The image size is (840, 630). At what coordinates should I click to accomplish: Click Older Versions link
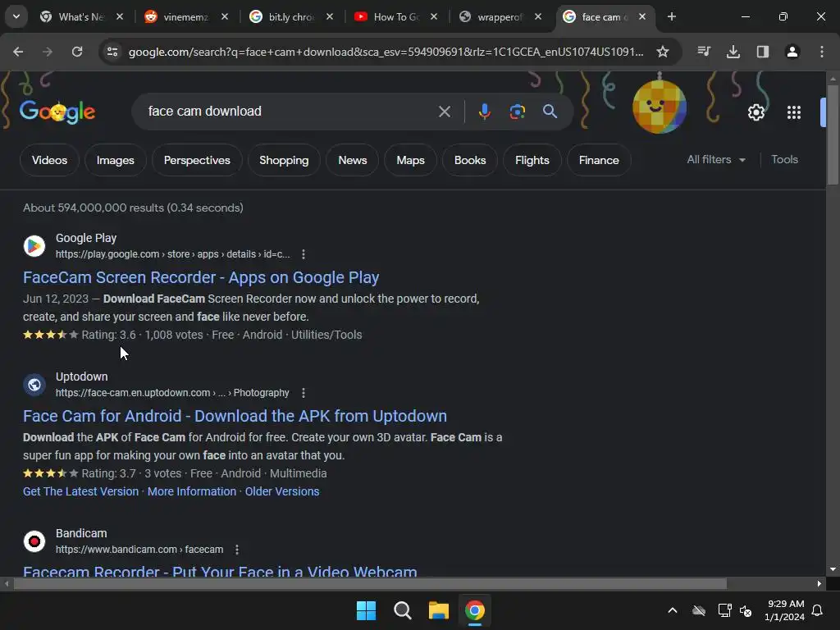(x=282, y=491)
